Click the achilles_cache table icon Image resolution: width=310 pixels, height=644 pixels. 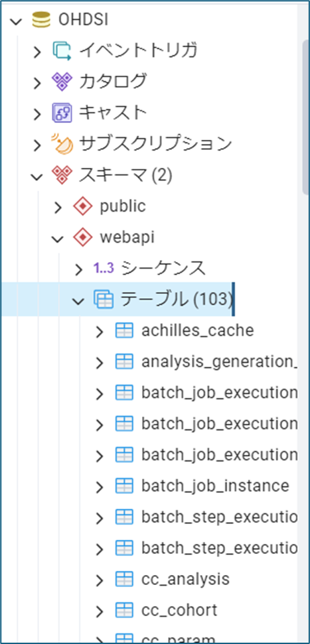click(125, 331)
